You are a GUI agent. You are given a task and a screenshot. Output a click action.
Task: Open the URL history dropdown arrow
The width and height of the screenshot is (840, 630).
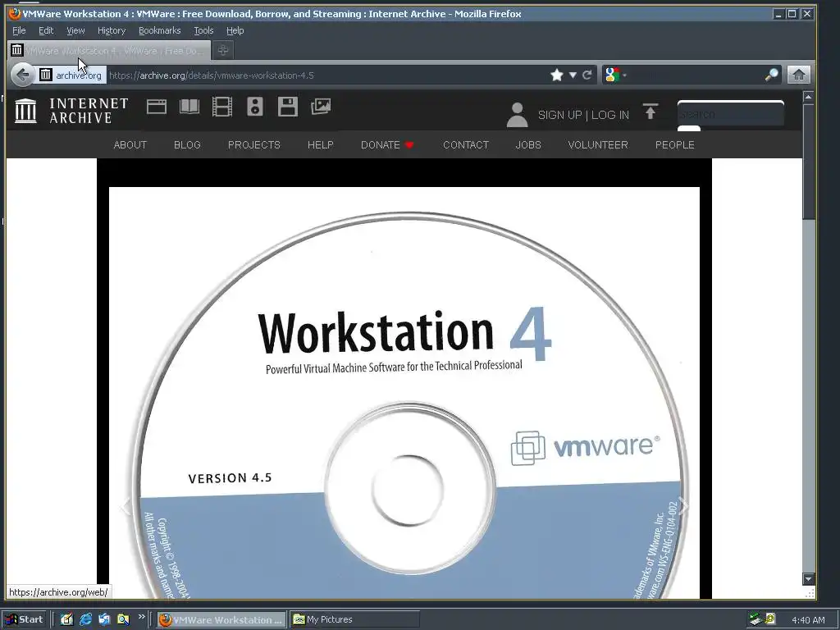pos(573,75)
